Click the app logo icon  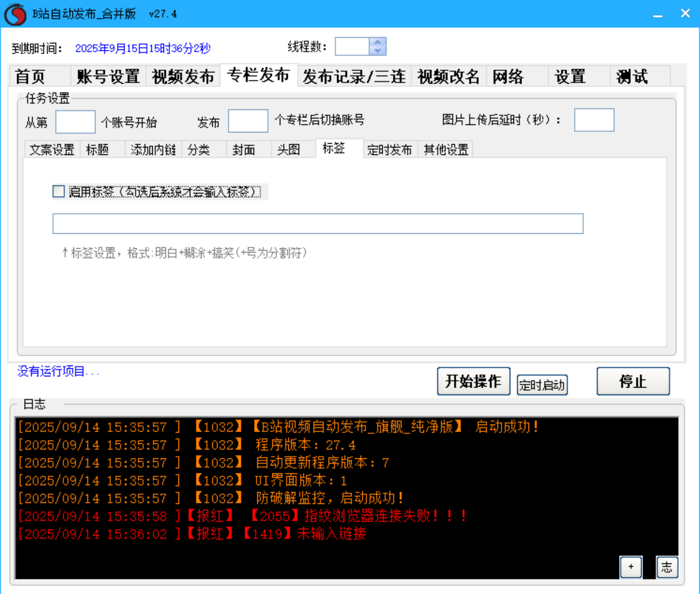pos(16,13)
